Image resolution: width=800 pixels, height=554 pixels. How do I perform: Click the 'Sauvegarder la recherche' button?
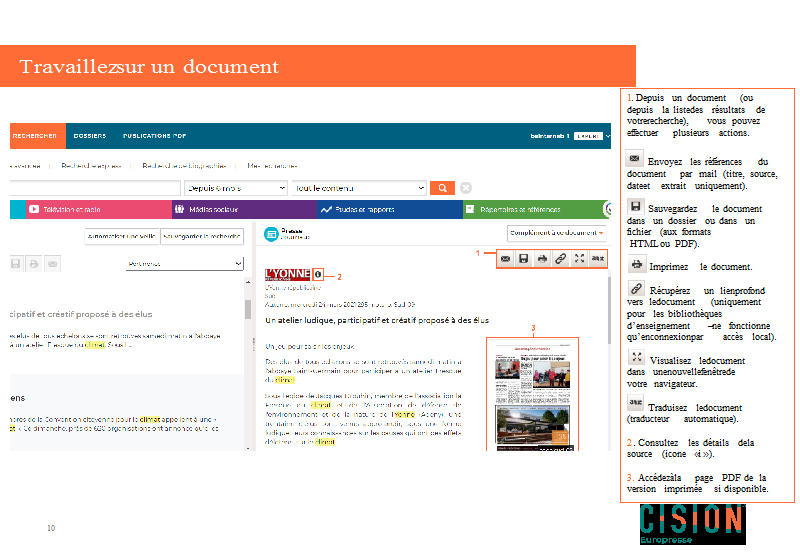[203, 237]
